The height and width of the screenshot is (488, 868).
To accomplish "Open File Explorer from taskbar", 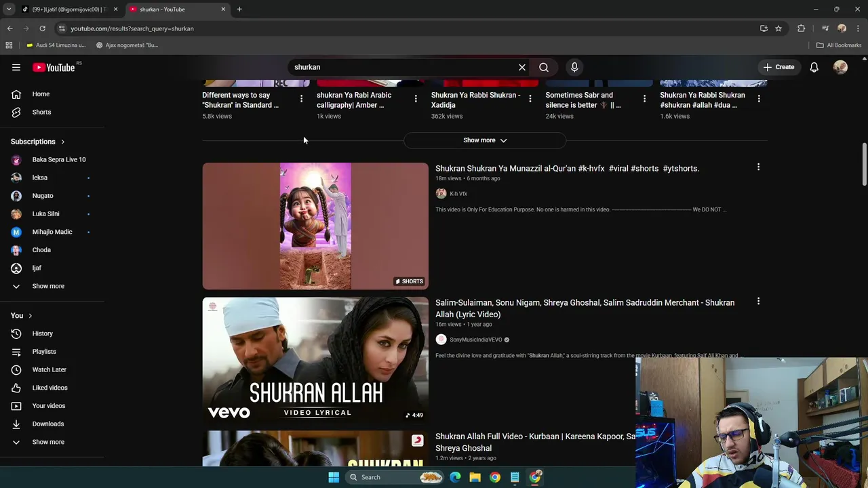I will tap(475, 477).
